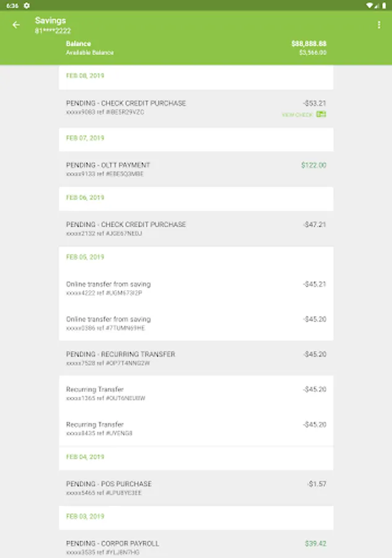The height and width of the screenshot is (558, 392).
Task: Tap the FEB 05, 2019 date header
Action: click(85, 257)
